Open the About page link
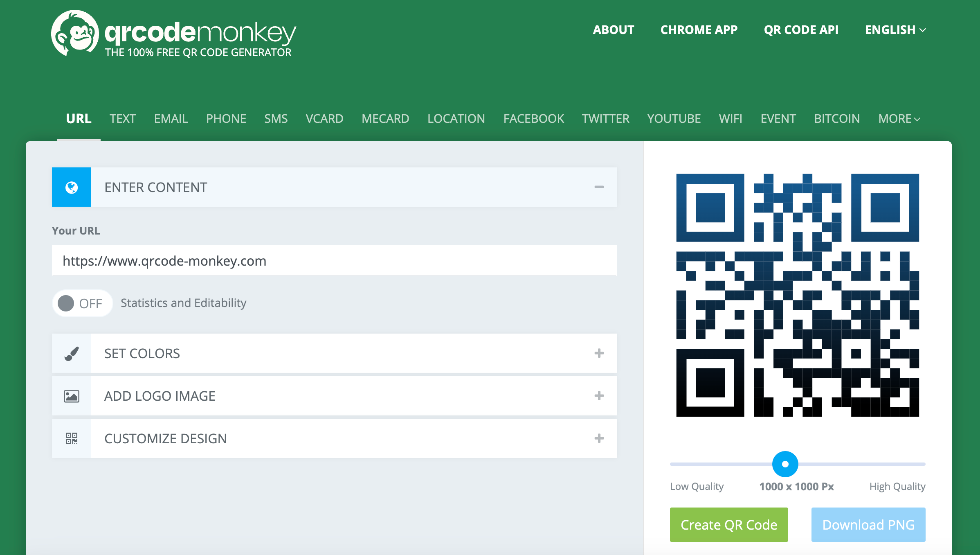 click(614, 30)
